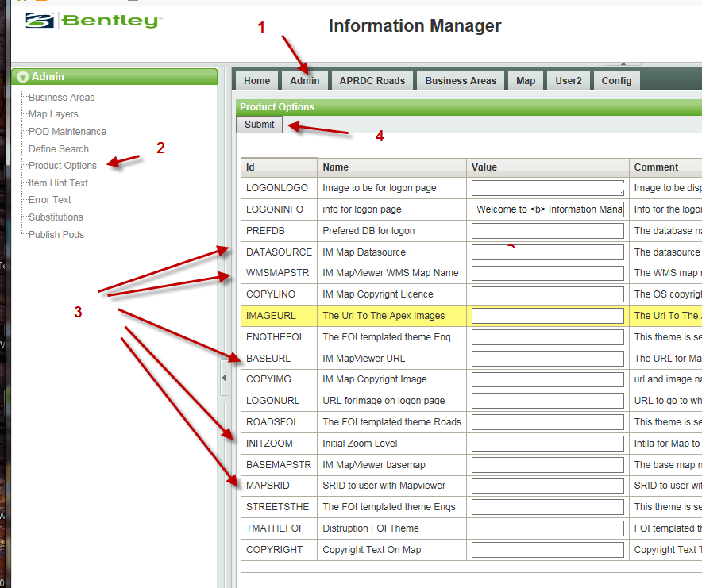Click the sidebar splitter collapse arrow
Screen dimensions: 702x588
225,378
